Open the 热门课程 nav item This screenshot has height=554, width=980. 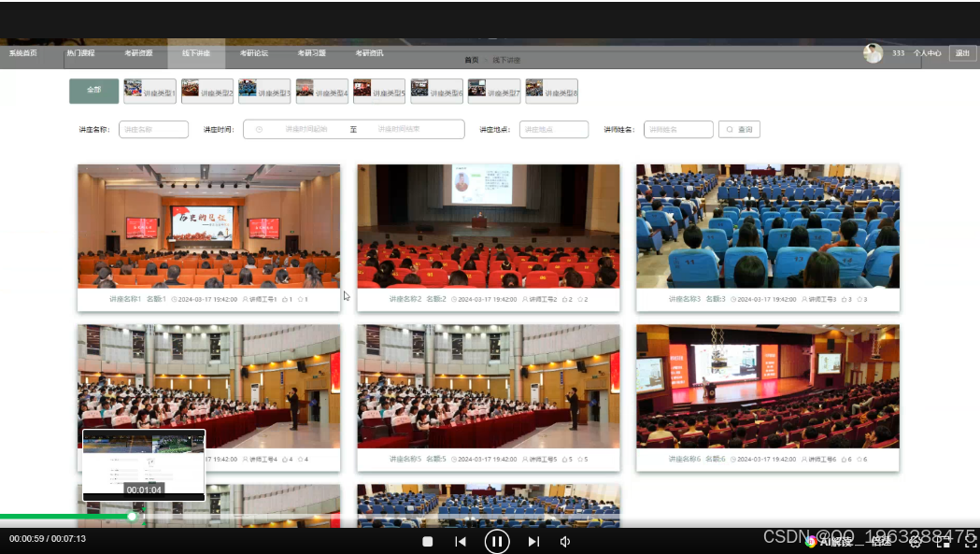pos(80,53)
